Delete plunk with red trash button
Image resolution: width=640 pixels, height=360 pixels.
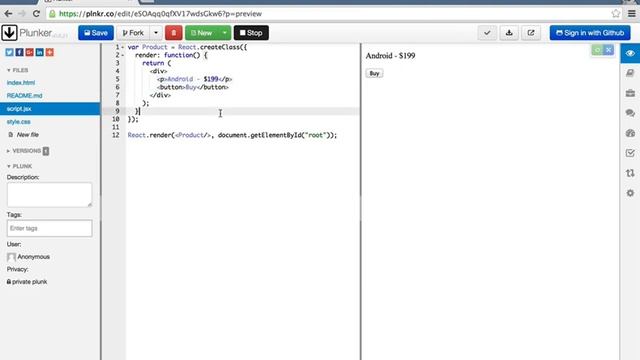coord(174,33)
